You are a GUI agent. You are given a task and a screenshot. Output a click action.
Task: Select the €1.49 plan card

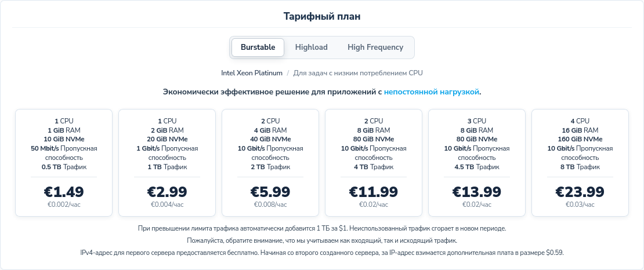point(64,162)
